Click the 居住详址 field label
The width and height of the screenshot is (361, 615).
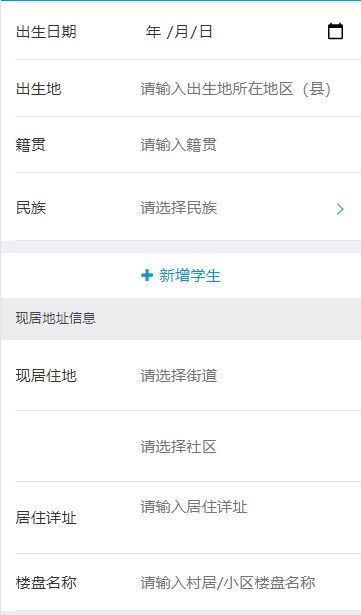click(x=46, y=518)
